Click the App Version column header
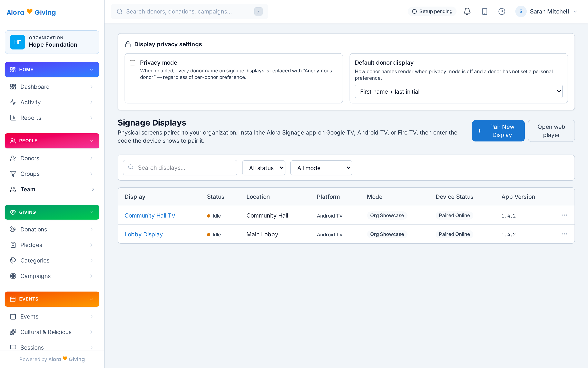The image size is (588, 368). click(518, 197)
